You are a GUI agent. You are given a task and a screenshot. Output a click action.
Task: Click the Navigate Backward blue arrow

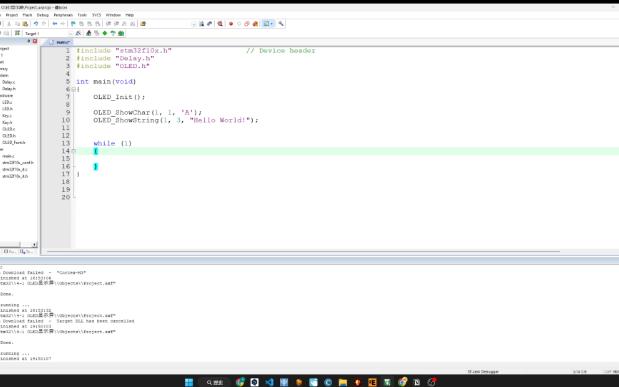55,24
